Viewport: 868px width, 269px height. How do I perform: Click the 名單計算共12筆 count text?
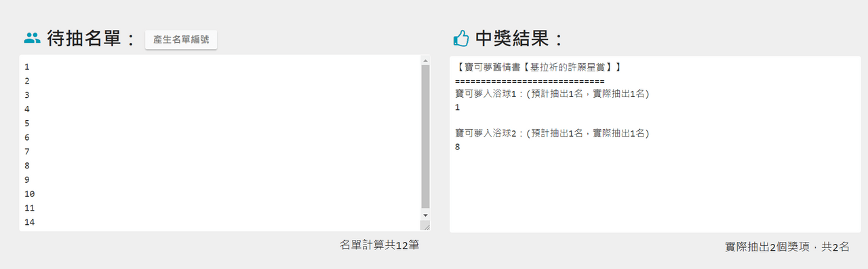pos(379,245)
